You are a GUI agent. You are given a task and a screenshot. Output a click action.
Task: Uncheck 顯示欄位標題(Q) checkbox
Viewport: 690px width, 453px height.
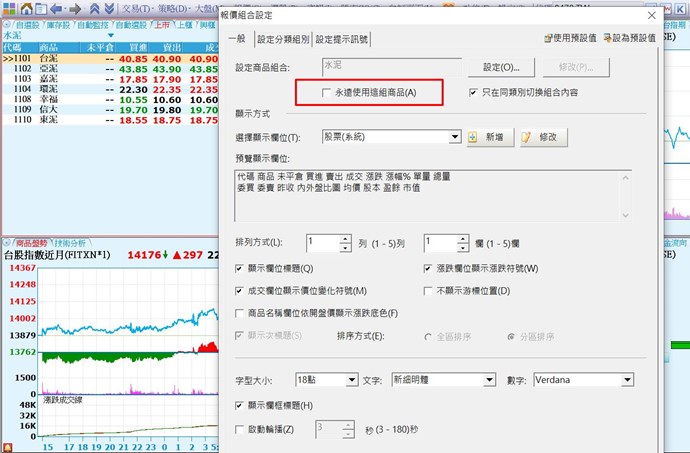239,269
